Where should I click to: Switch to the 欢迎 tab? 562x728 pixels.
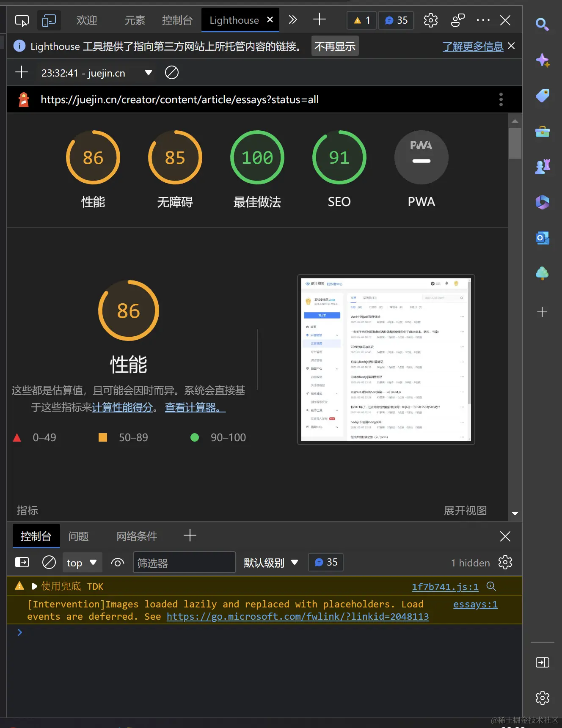pyautogui.click(x=87, y=20)
